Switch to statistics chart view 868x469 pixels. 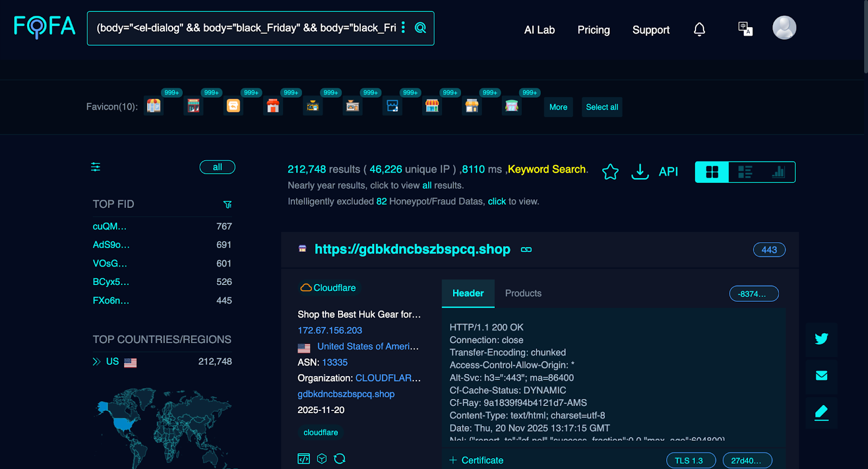[778, 172]
